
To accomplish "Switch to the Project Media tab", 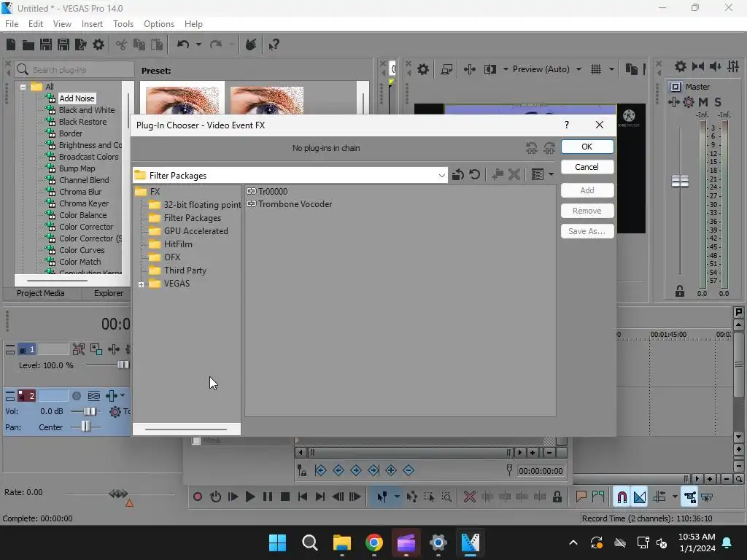I will [x=41, y=293].
